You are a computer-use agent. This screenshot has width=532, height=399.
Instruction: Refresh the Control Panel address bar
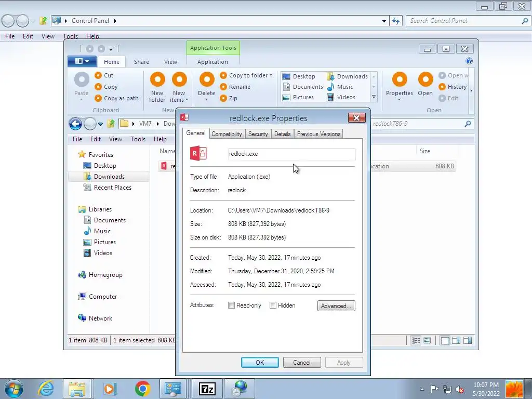click(395, 21)
